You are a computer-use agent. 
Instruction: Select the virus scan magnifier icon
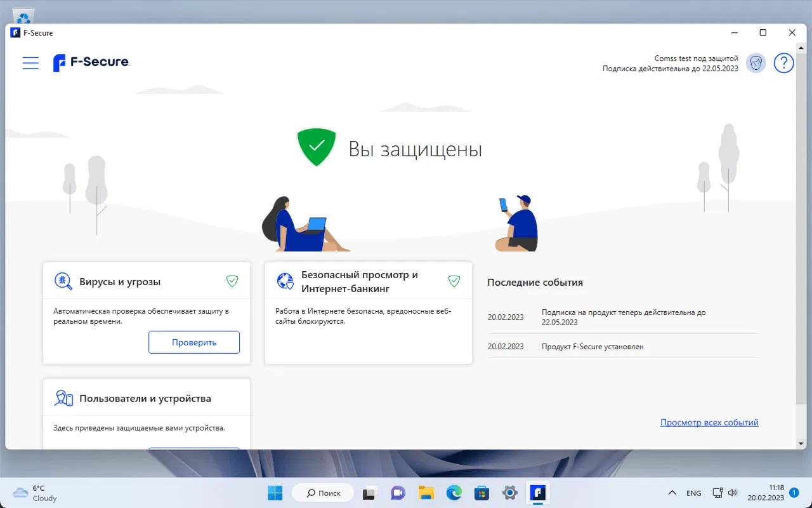click(x=63, y=280)
